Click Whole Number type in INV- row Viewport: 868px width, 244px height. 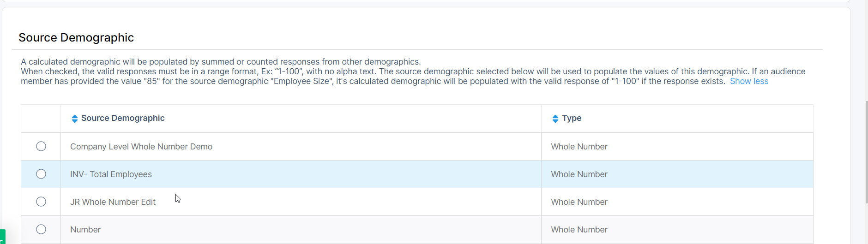pyautogui.click(x=579, y=174)
